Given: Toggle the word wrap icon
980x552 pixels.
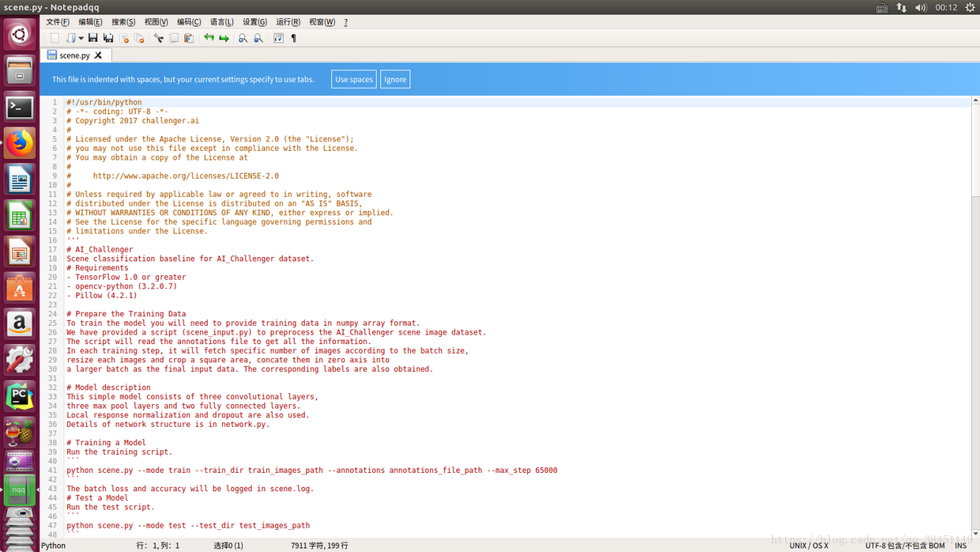Looking at the screenshot, I should 278,38.
